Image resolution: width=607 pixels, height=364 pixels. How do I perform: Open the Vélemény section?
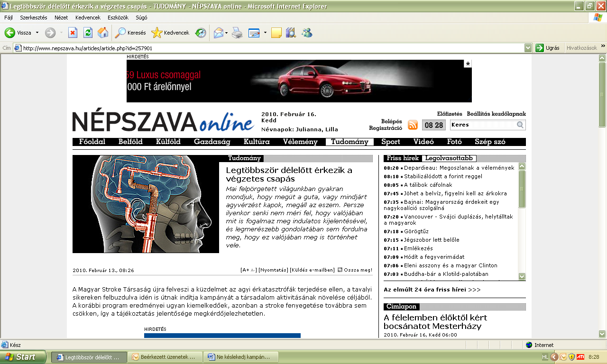coord(300,142)
